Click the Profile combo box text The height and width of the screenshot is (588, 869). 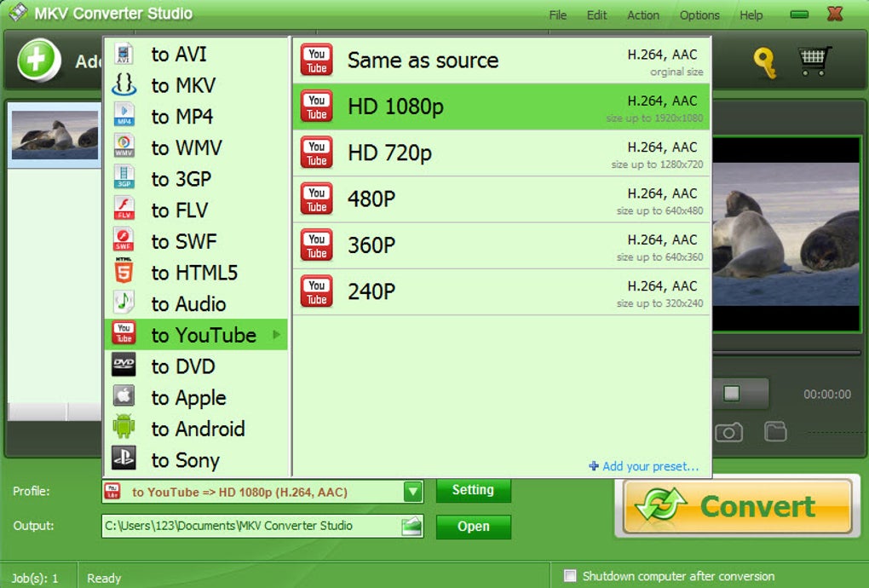239,492
